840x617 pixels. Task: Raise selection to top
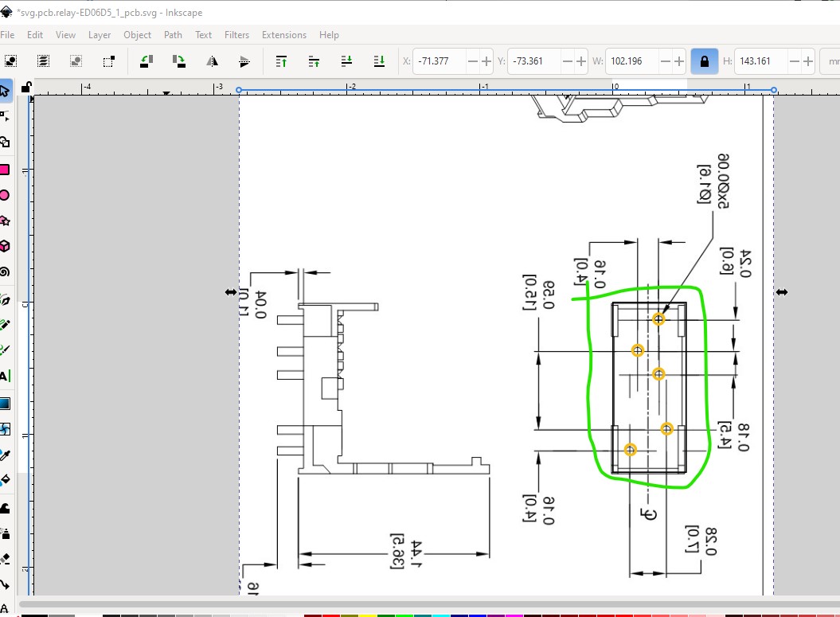click(x=281, y=61)
